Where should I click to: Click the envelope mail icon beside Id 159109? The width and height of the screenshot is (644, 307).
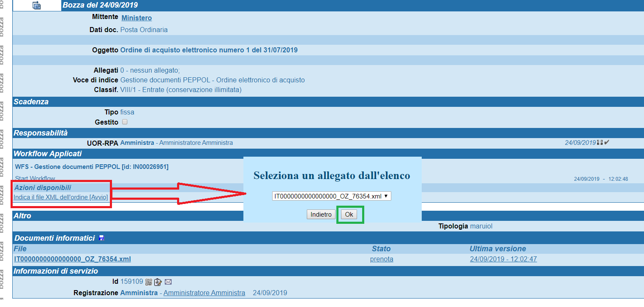click(x=168, y=282)
